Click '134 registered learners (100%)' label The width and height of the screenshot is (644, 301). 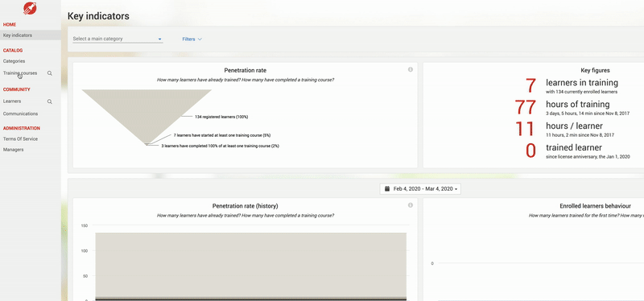pos(221,117)
